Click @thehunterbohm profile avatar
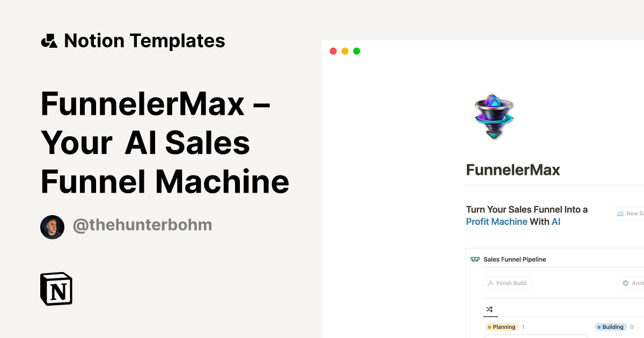The width and height of the screenshot is (644, 338). tap(52, 227)
